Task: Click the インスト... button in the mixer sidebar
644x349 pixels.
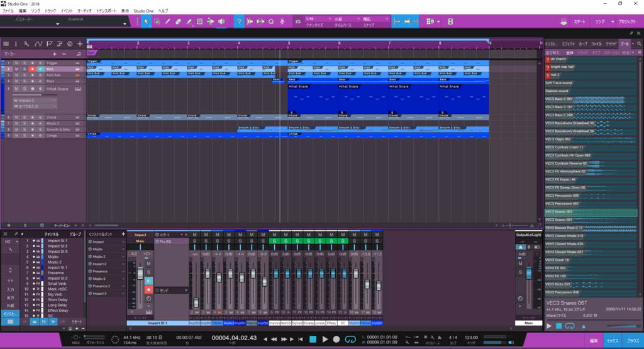Action: pyautogui.click(x=10, y=314)
